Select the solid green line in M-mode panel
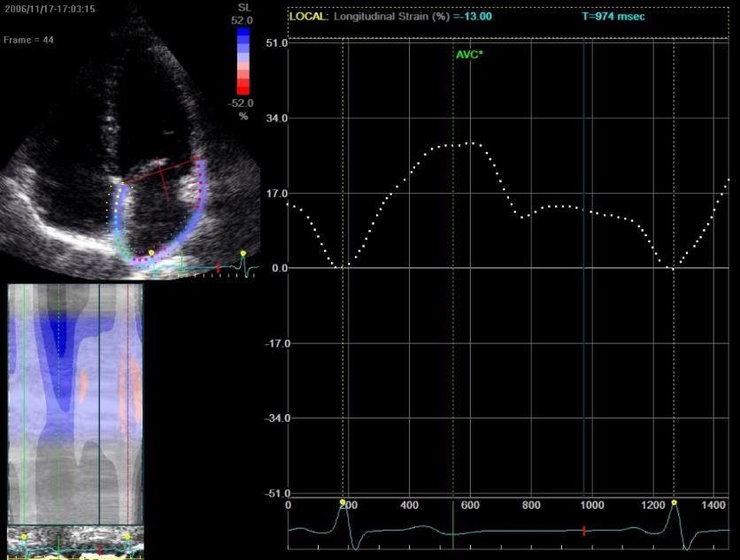 (23, 403)
